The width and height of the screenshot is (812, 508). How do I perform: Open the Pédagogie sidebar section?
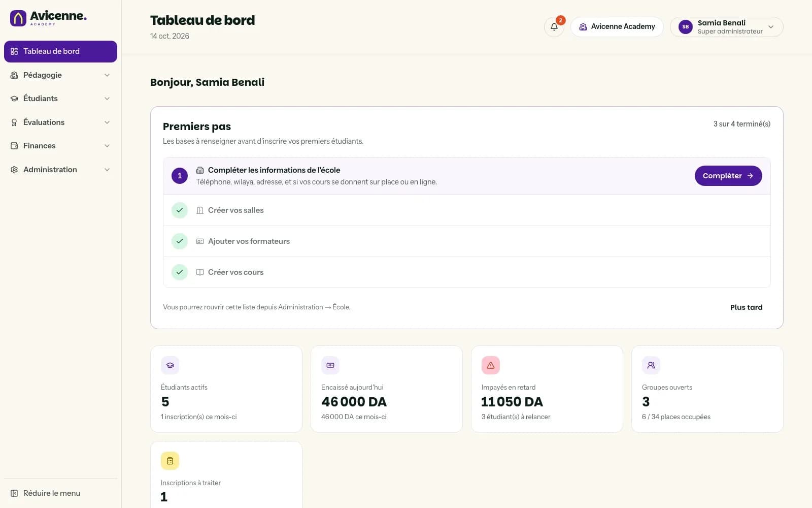point(60,75)
